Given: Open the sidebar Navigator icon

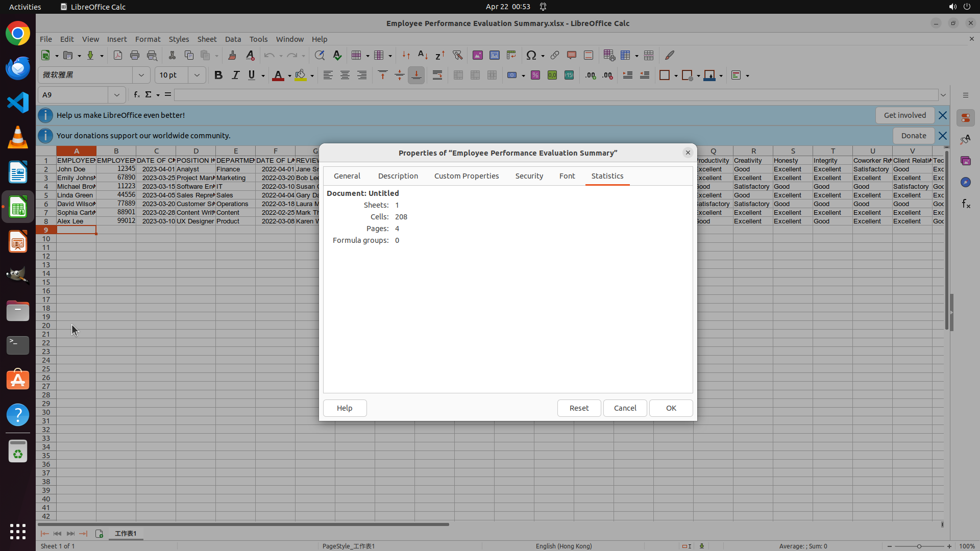Looking at the screenshot, I should (x=965, y=182).
